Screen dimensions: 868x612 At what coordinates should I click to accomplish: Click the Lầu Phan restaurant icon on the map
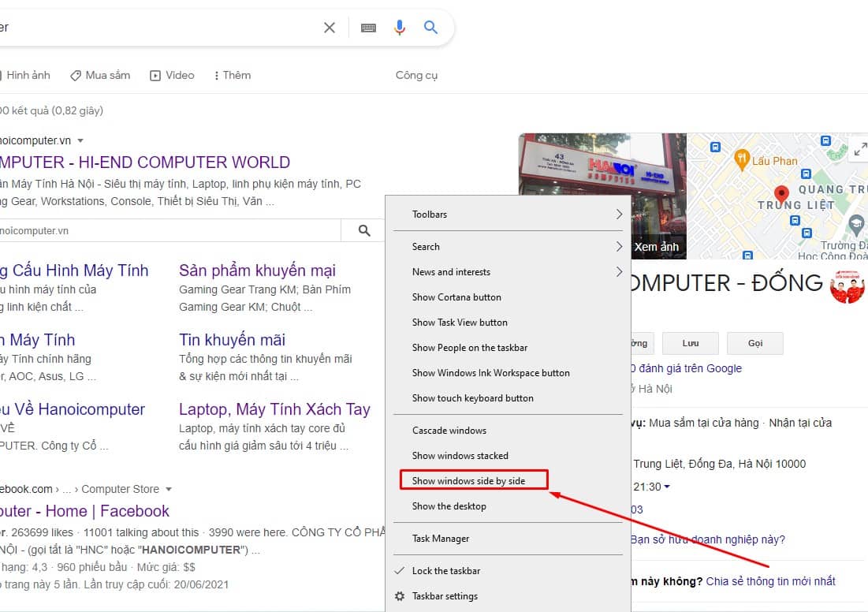(x=742, y=159)
